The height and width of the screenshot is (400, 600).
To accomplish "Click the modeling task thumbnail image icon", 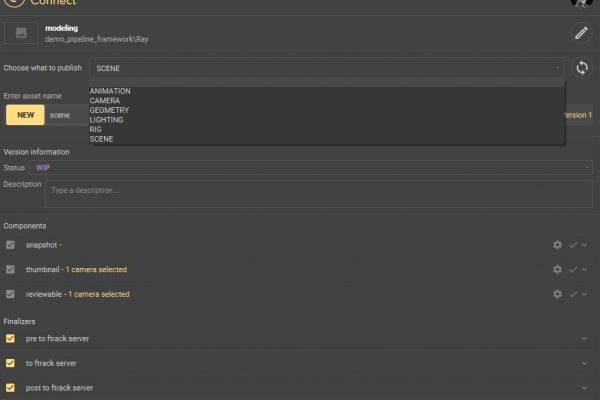I will [20, 33].
